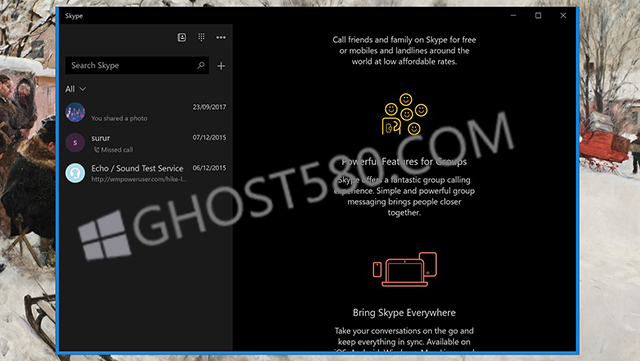
Task: Click the You shared a photo text
Action: click(x=119, y=118)
